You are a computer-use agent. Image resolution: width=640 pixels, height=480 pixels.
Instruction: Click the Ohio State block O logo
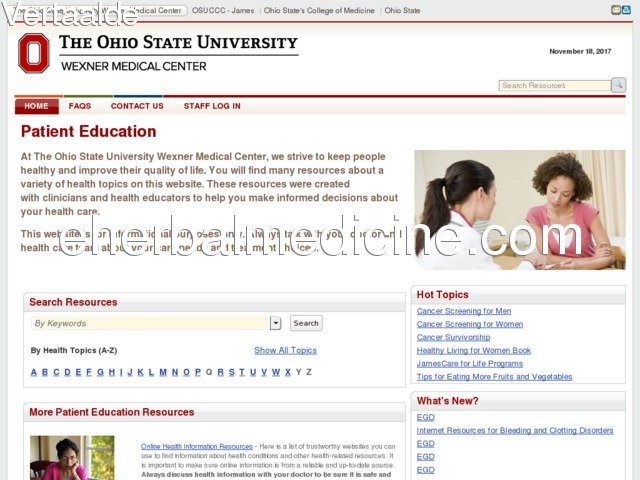pyautogui.click(x=34, y=53)
